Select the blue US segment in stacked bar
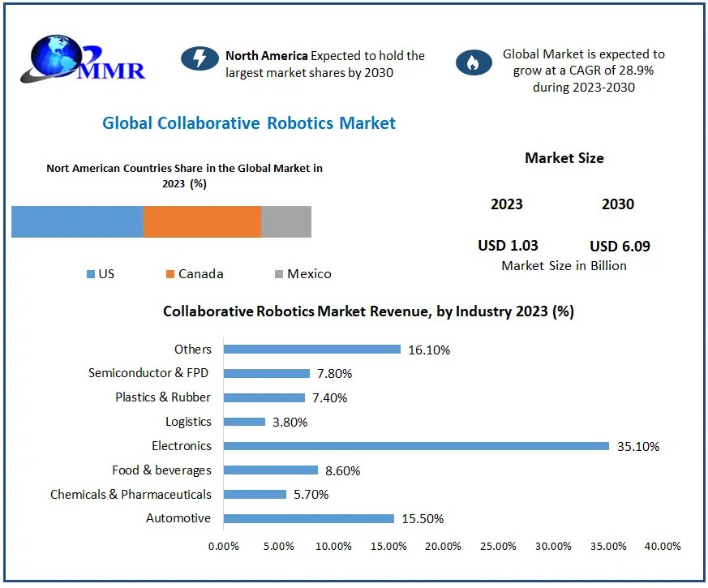Screen dimensions: 708x588 coord(77,221)
